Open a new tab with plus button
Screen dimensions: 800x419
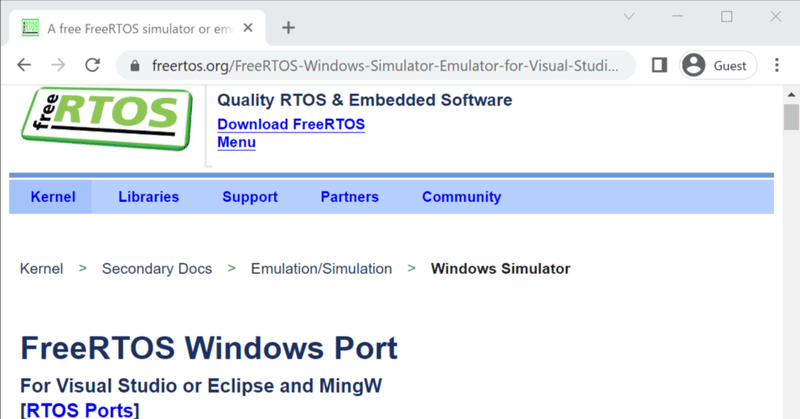[x=288, y=28]
